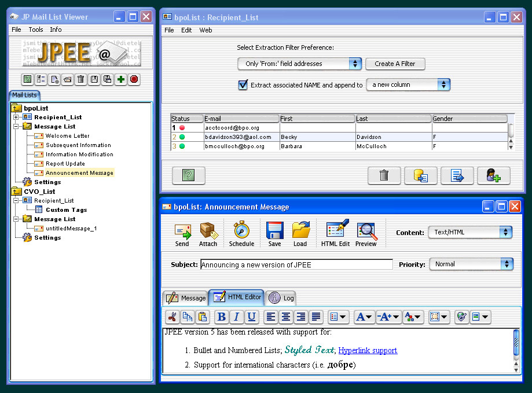The height and width of the screenshot is (393, 532).
Task: Open the text color dropdown in HTML editor
Action: (413, 317)
